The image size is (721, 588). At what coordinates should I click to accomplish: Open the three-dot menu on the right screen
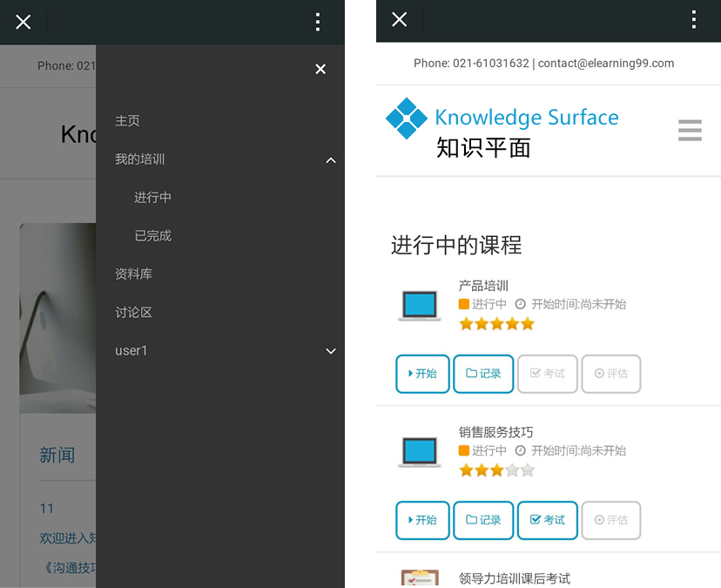point(693,20)
